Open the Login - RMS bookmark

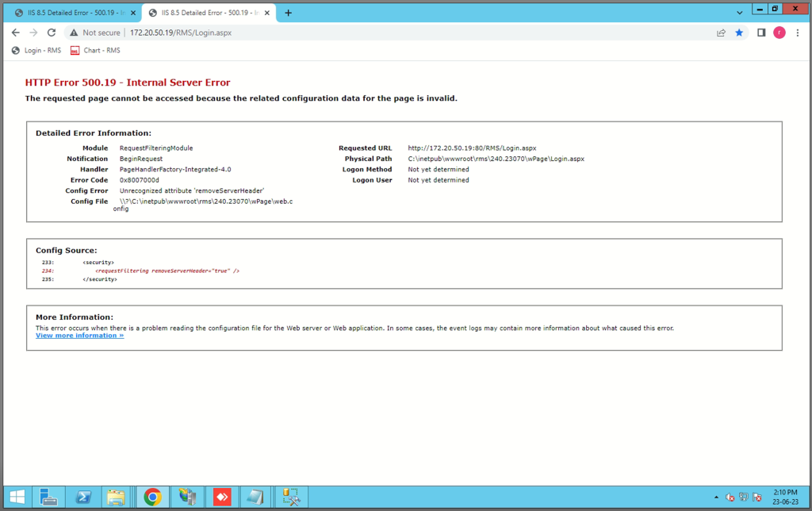point(36,50)
